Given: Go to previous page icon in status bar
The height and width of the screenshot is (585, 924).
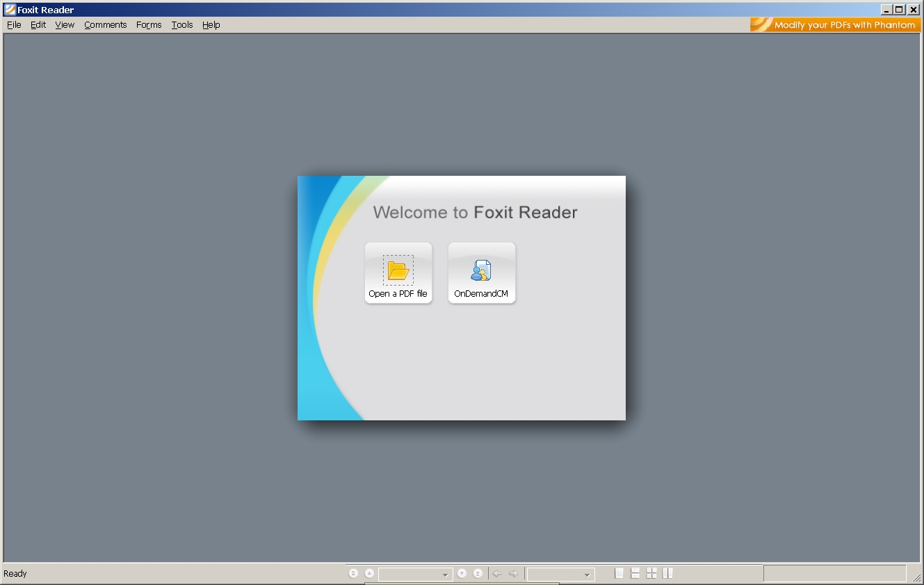Looking at the screenshot, I should pyautogui.click(x=369, y=573).
